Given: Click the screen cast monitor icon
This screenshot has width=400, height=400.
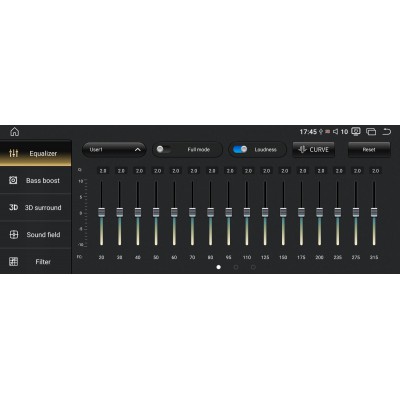Looking at the screenshot, I should 356,132.
